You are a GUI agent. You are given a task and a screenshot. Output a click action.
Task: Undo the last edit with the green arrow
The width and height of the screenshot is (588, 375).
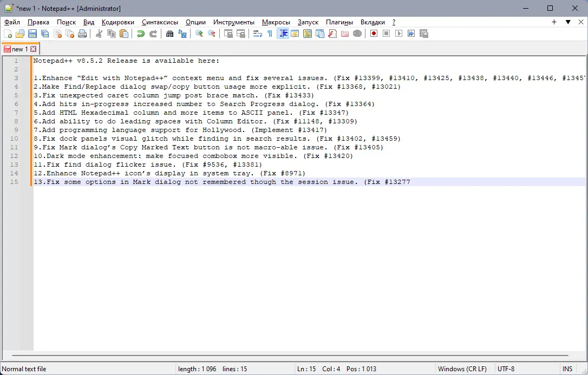click(141, 34)
